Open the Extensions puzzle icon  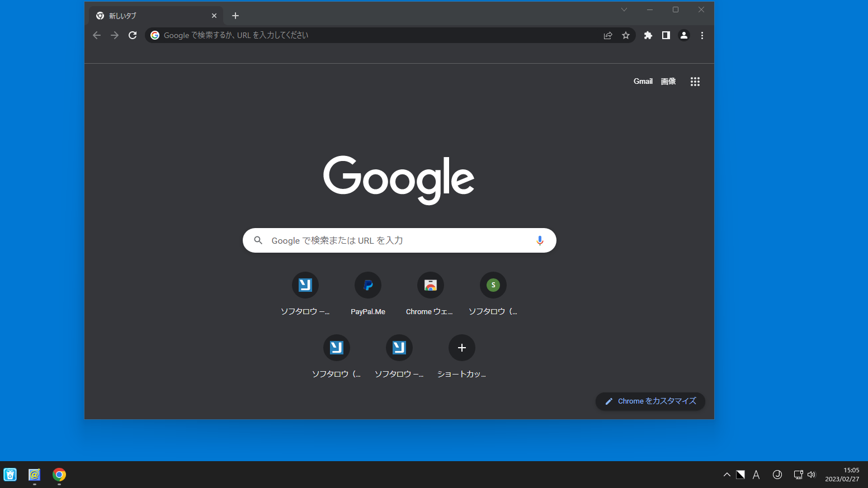tap(648, 35)
